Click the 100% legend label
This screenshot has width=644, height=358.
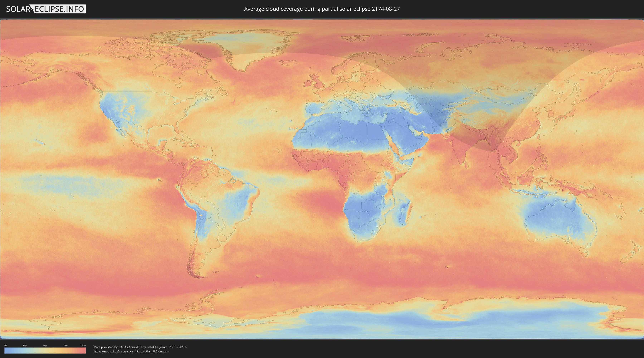pos(83,345)
